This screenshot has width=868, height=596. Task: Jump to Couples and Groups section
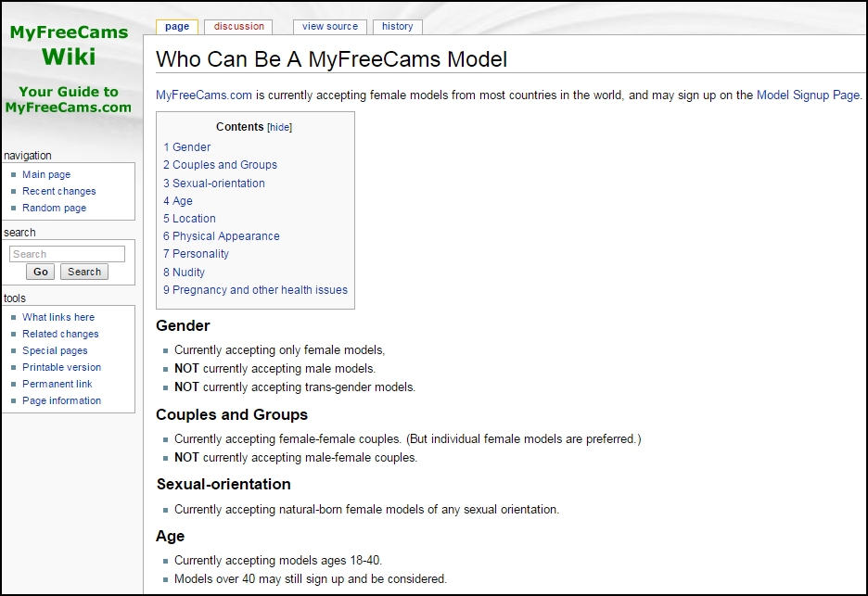point(221,165)
